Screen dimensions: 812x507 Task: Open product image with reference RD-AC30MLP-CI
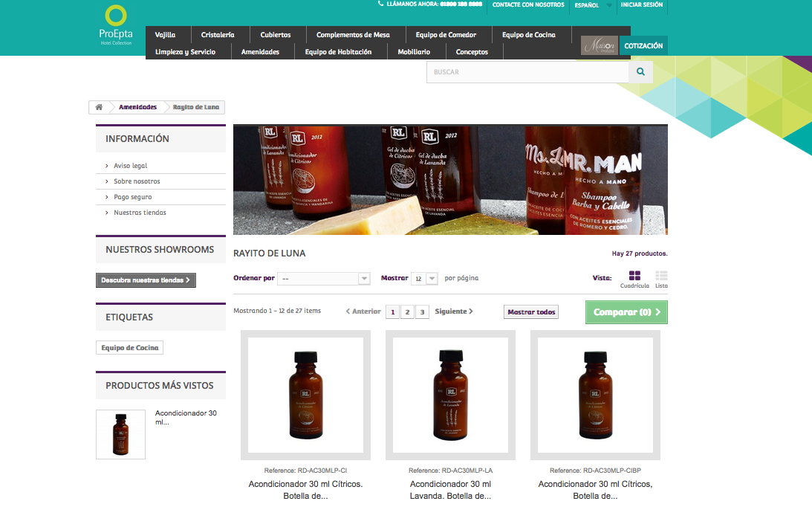pos(305,395)
